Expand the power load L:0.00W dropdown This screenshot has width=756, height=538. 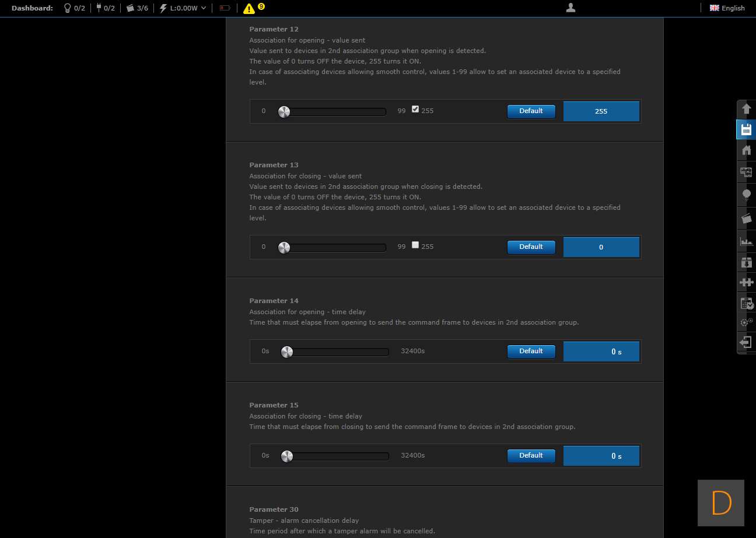183,8
